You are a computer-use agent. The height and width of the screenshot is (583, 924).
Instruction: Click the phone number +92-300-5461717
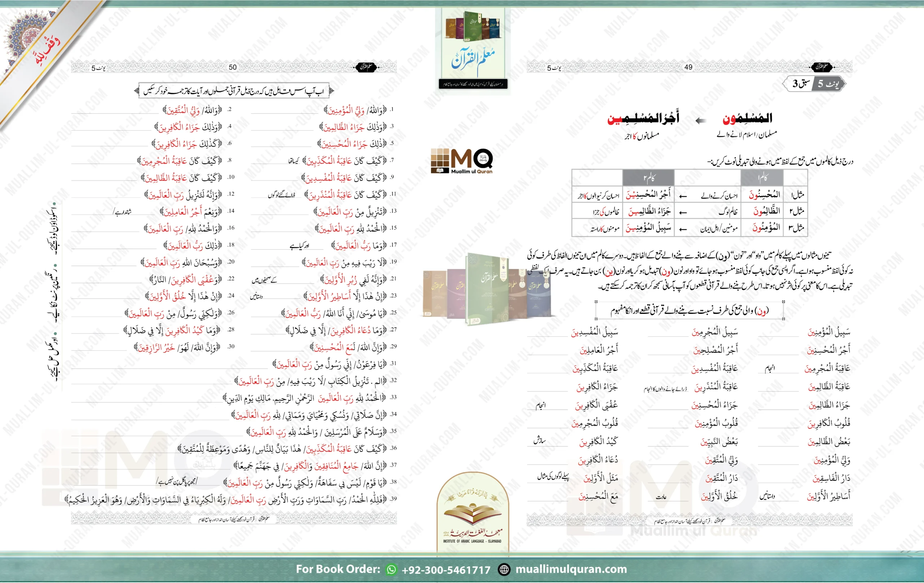[445, 570]
